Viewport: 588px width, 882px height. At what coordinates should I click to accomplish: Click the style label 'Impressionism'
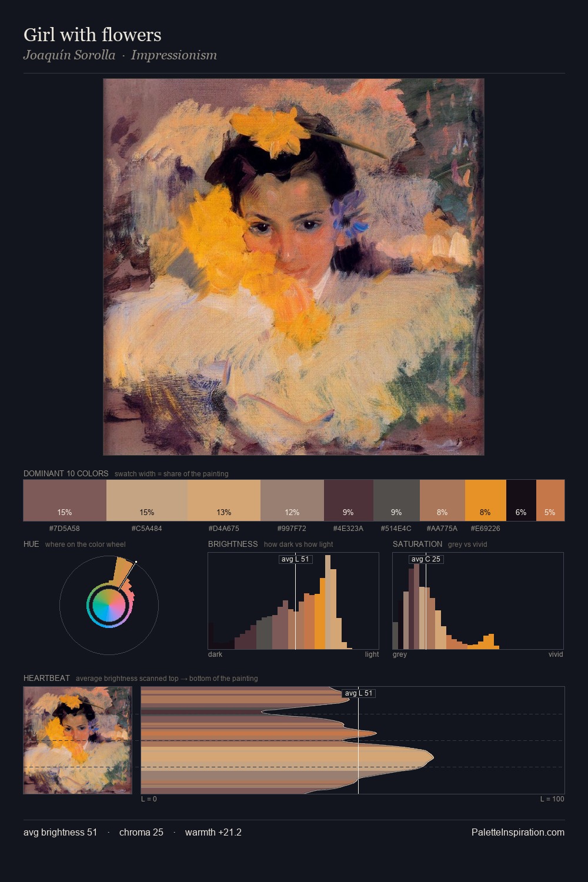coord(174,55)
